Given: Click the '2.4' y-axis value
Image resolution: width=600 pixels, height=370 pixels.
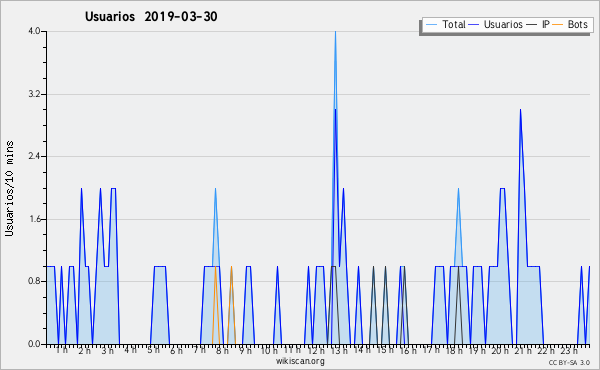Looking at the screenshot, I should [x=34, y=156].
